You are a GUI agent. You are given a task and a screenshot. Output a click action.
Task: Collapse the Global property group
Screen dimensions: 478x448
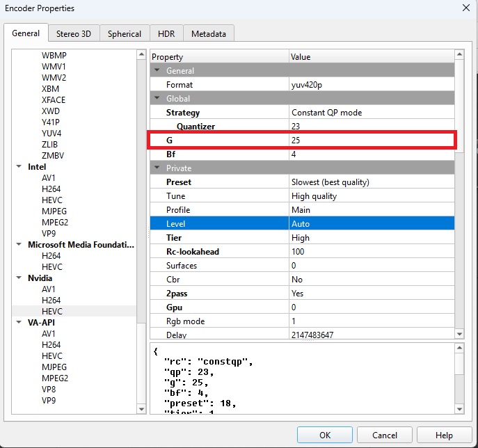pos(157,99)
